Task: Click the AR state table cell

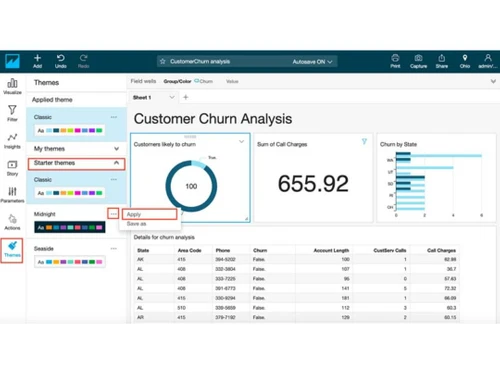Action: pyautogui.click(x=140, y=317)
